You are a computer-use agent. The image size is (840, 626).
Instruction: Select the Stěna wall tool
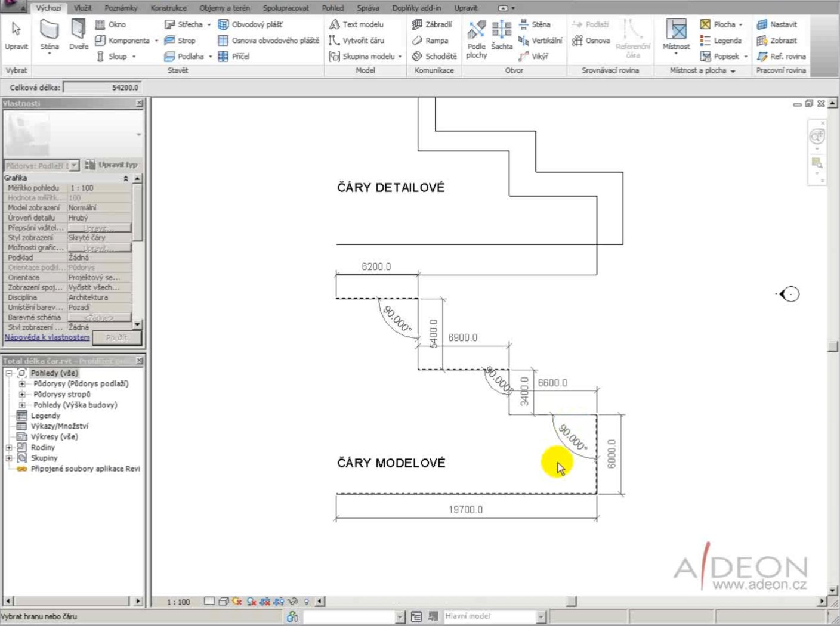click(49, 36)
